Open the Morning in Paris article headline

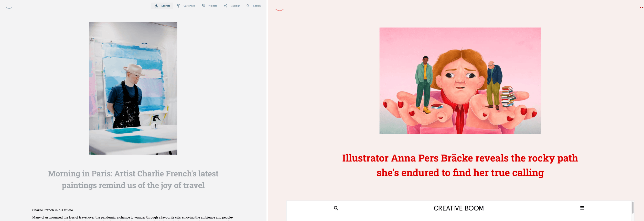point(133,179)
